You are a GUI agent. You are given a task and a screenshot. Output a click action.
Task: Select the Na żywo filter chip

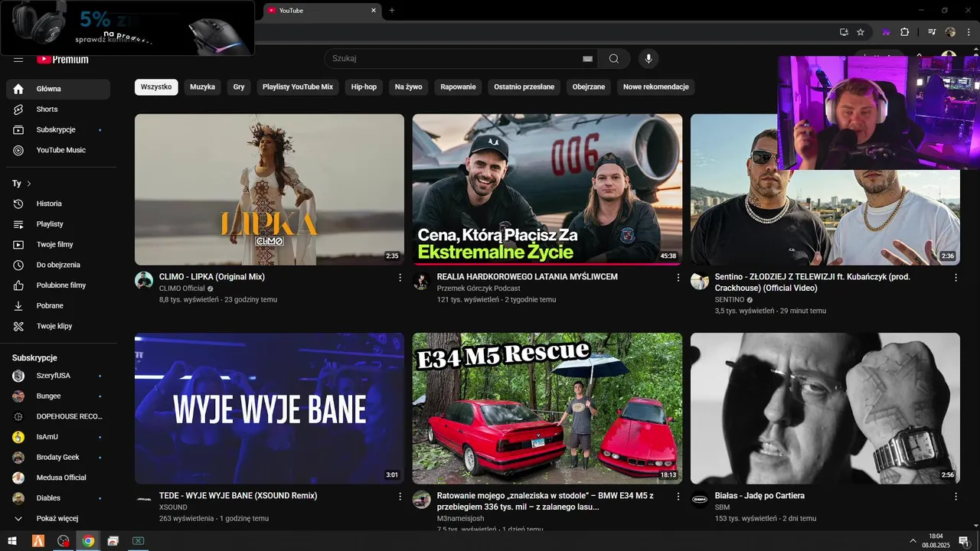click(x=409, y=87)
